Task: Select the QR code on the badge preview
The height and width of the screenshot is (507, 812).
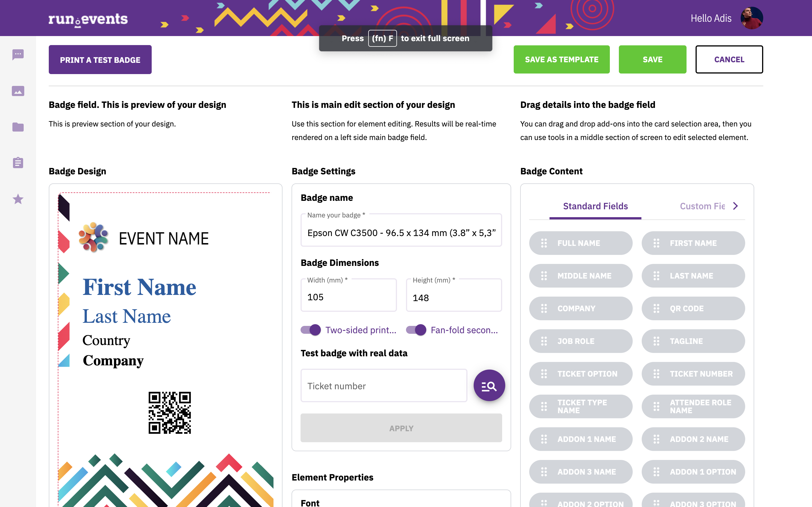Action: tap(170, 413)
